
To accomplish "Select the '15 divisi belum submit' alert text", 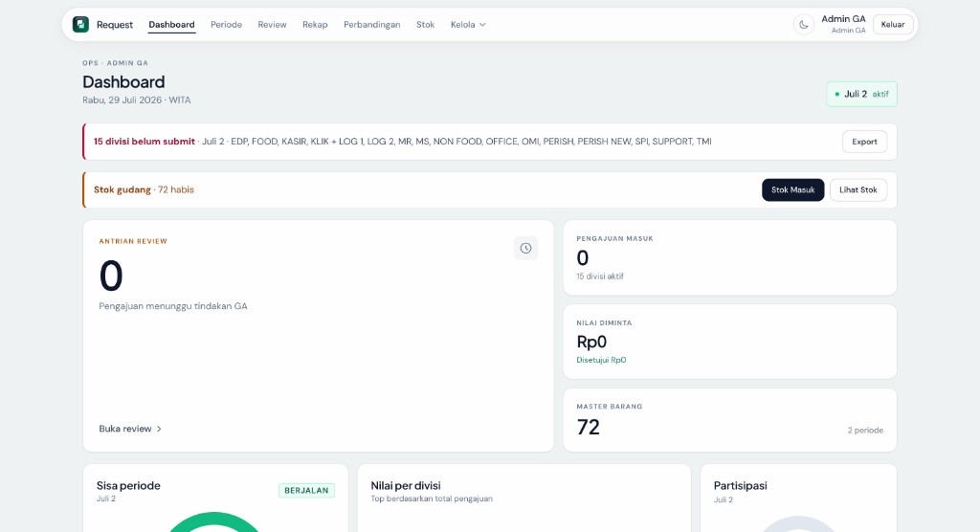I will [x=145, y=142].
